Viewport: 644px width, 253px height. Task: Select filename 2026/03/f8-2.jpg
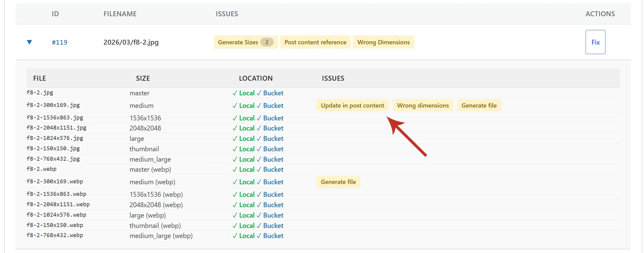(131, 42)
